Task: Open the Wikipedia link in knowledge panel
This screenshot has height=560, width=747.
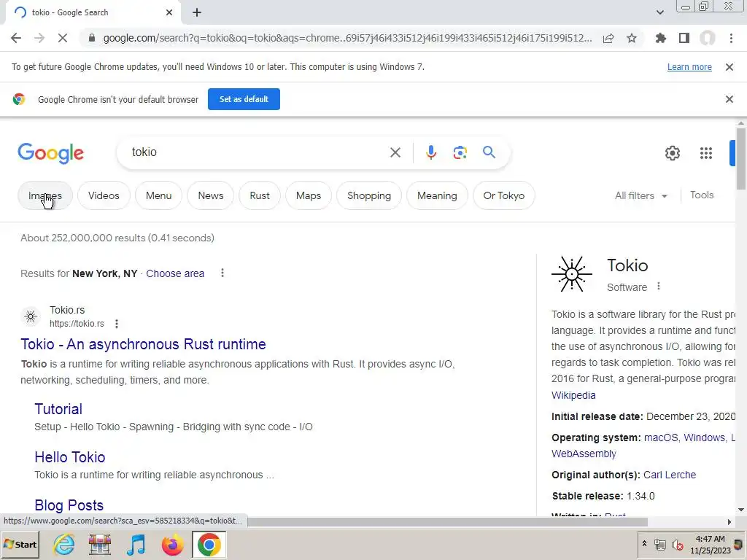Action: (x=573, y=395)
